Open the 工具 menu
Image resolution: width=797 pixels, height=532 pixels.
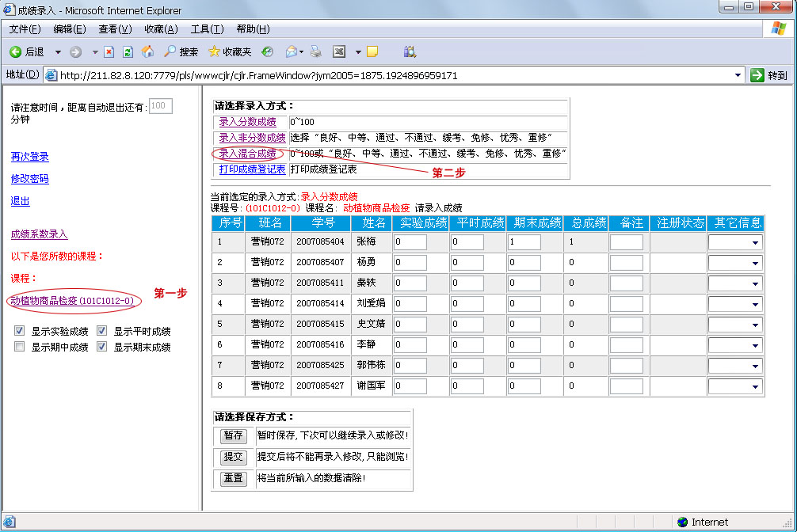[x=207, y=29]
